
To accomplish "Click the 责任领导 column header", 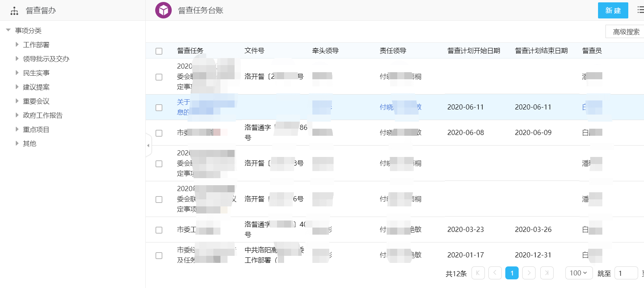I will pos(393,51).
